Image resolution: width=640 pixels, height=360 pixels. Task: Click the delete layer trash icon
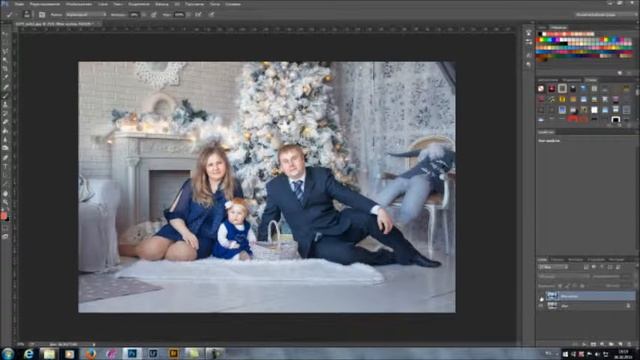(629, 344)
